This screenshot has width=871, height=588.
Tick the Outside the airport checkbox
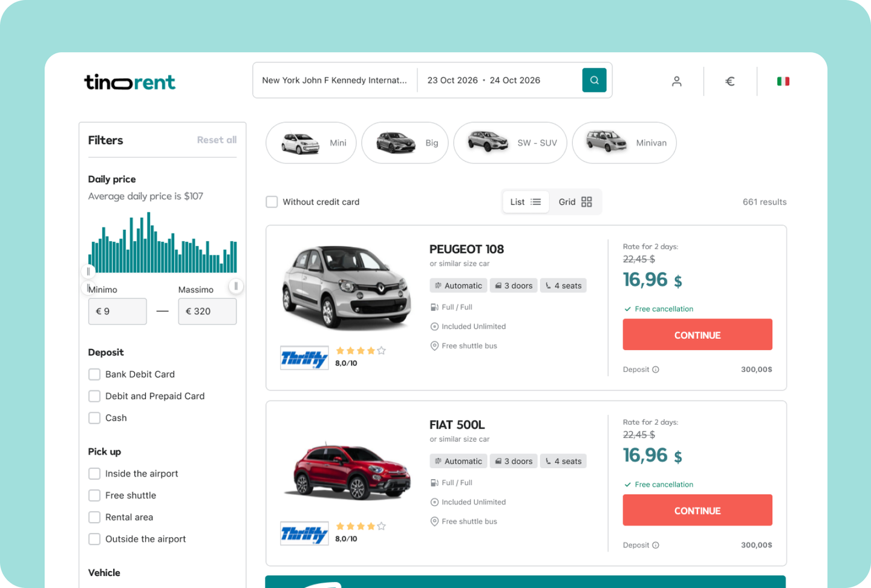(x=94, y=539)
